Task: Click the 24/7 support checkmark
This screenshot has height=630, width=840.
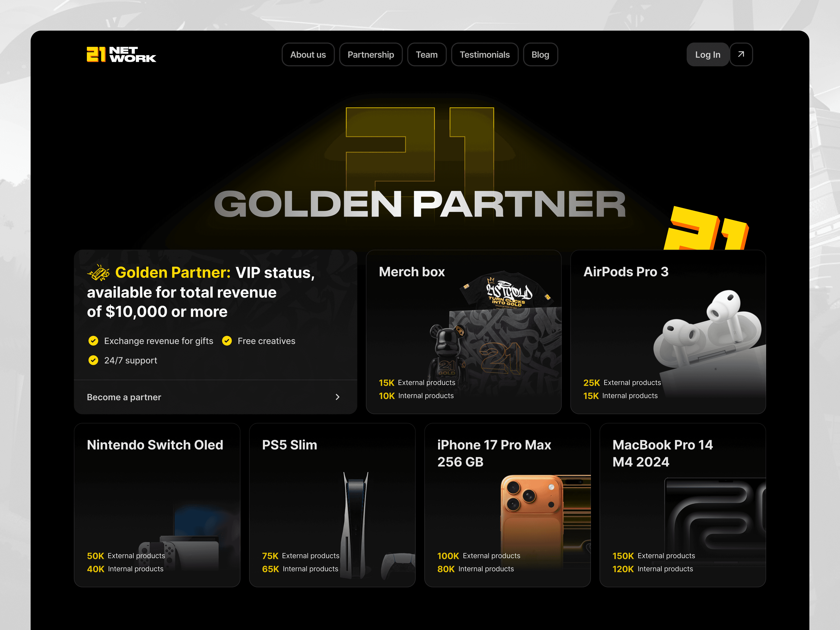Action: [93, 360]
